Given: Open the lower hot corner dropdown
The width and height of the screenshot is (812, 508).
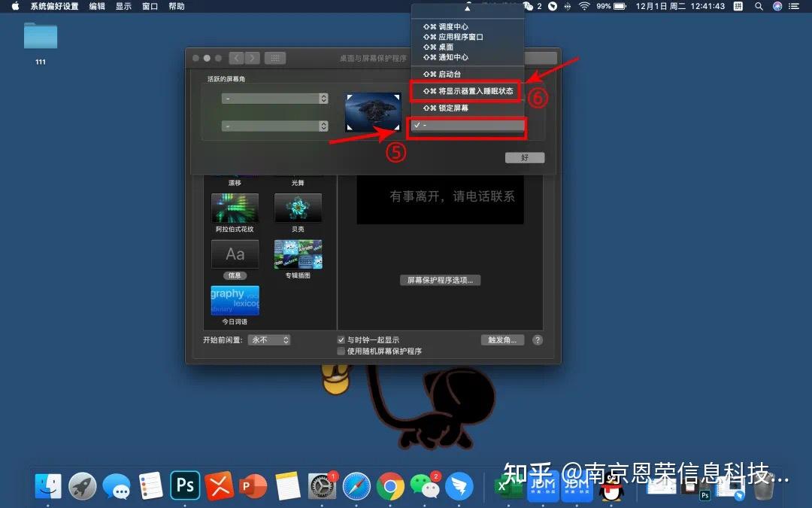Looking at the screenshot, I should pyautogui.click(x=275, y=126).
